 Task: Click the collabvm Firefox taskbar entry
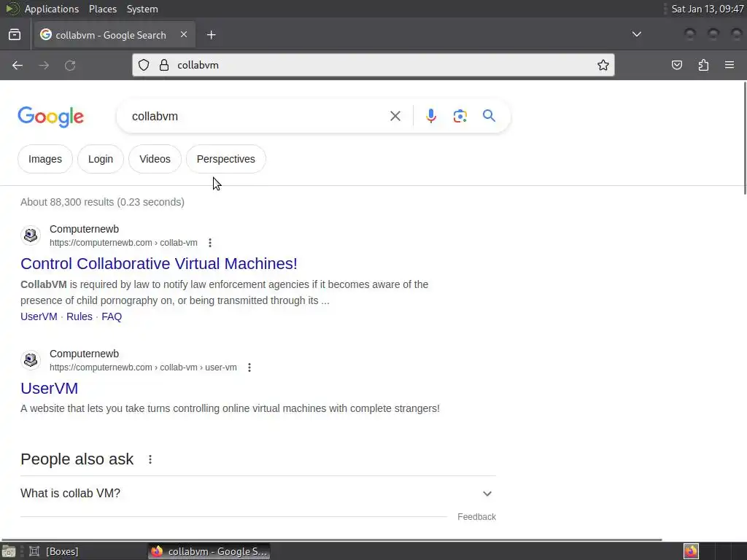click(x=209, y=551)
